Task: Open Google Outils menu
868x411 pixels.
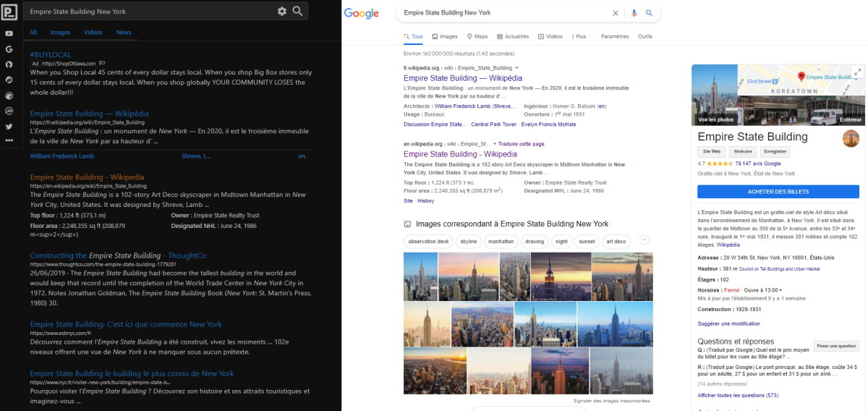Action: (645, 36)
